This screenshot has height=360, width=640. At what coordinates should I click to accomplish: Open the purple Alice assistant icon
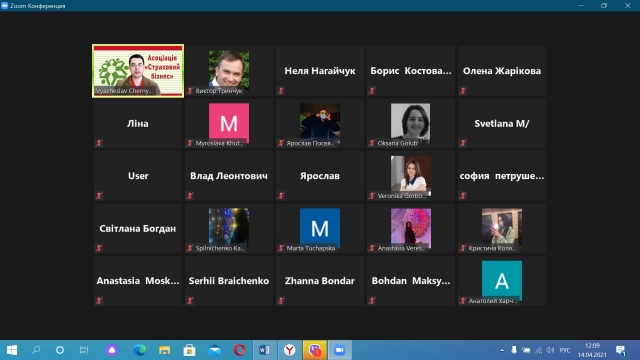pos(112,350)
